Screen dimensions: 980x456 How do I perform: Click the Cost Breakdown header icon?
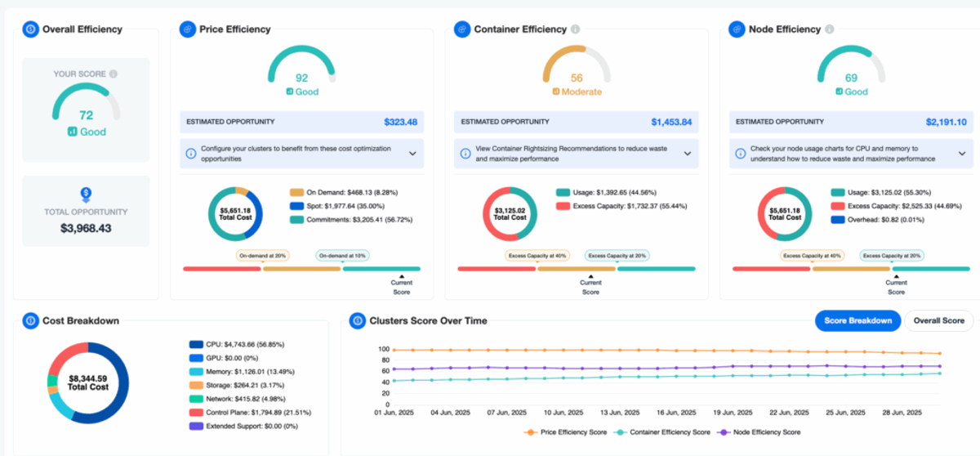[x=31, y=321]
